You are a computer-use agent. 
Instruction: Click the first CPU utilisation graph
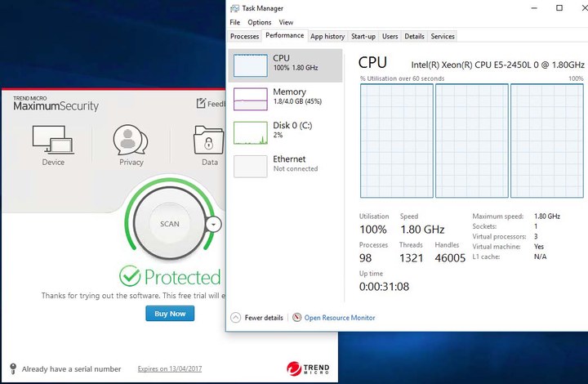397,141
